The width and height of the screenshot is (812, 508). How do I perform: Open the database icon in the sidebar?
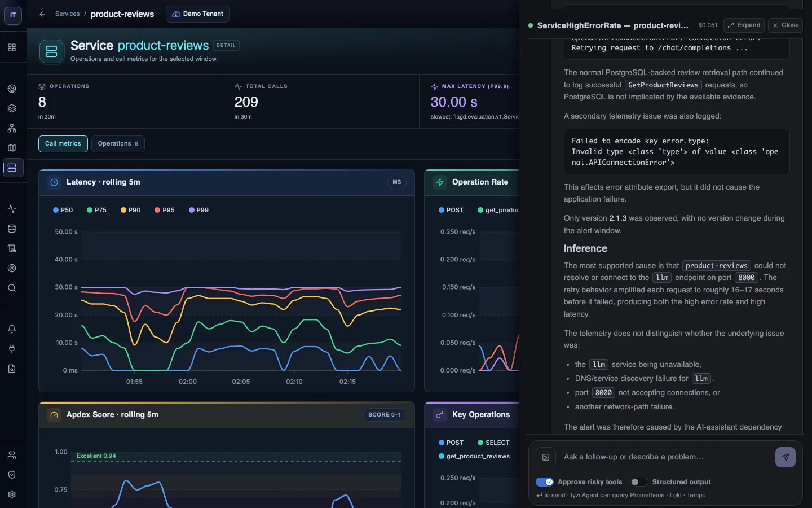tap(12, 229)
